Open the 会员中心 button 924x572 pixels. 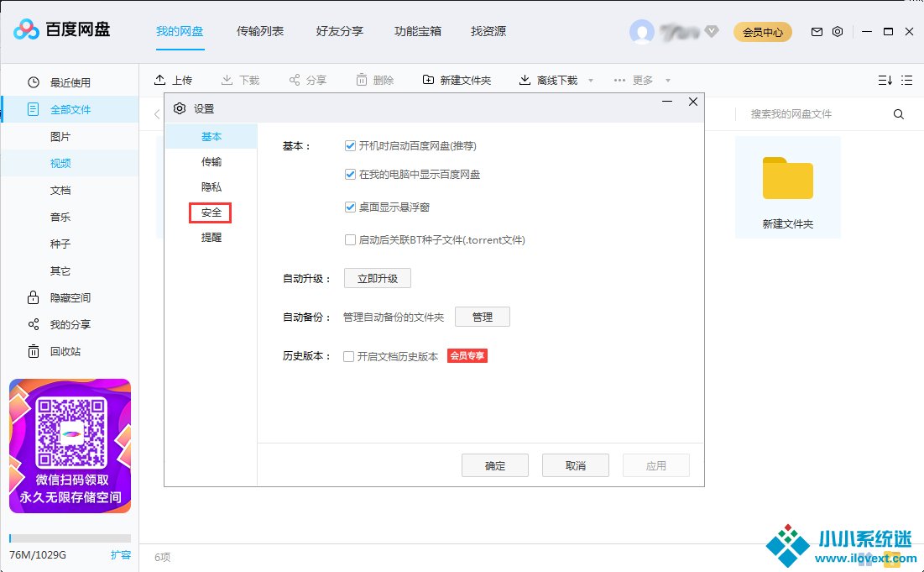[763, 32]
